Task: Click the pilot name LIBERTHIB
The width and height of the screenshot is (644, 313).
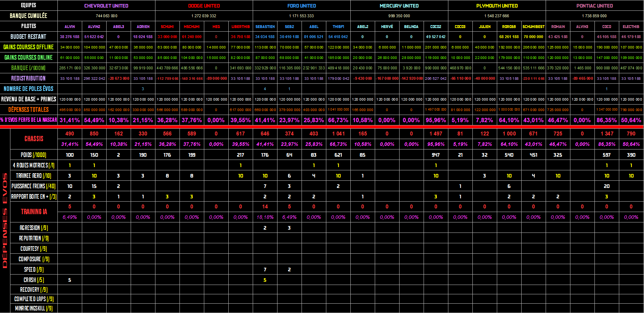Action: [x=241, y=27]
